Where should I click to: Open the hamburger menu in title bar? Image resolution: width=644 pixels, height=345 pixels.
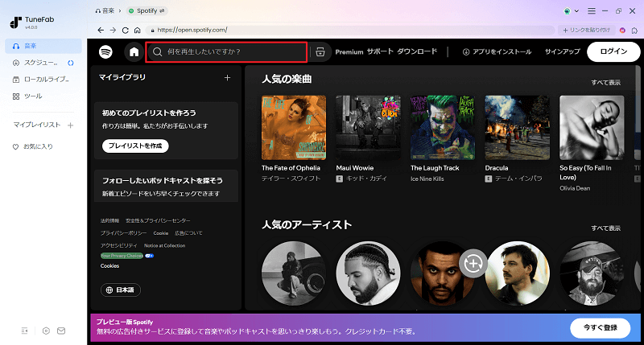point(592,11)
